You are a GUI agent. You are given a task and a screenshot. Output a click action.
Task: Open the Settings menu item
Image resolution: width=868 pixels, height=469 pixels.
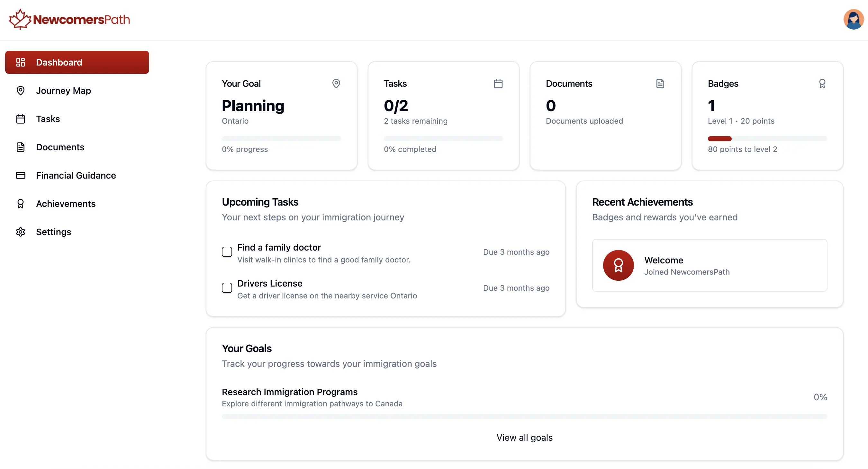(54, 232)
